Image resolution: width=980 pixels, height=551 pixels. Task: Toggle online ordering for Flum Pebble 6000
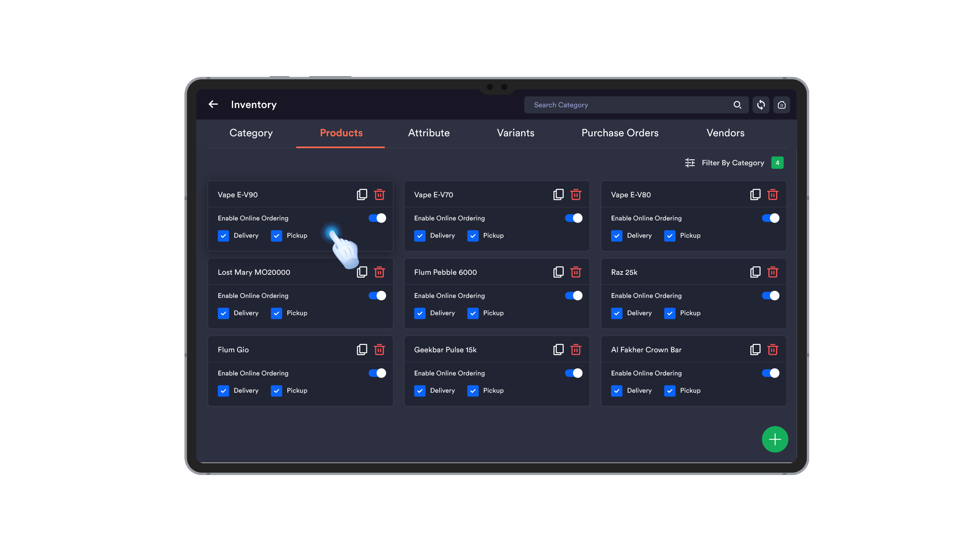pyautogui.click(x=573, y=295)
